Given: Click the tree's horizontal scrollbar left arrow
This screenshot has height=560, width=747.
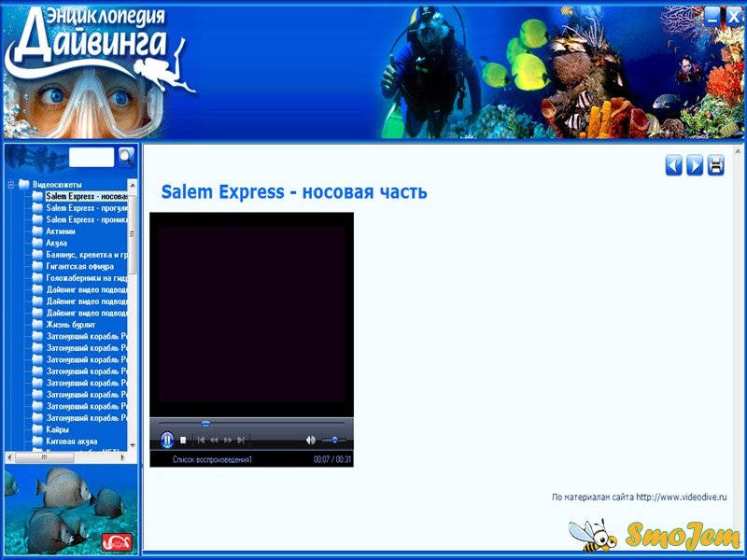Looking at the screenshot, I should pos(10,457).
